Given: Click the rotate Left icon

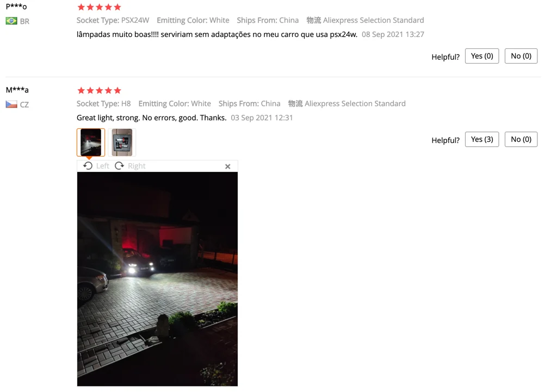Looking at the screenshot, I should [88, 166].
